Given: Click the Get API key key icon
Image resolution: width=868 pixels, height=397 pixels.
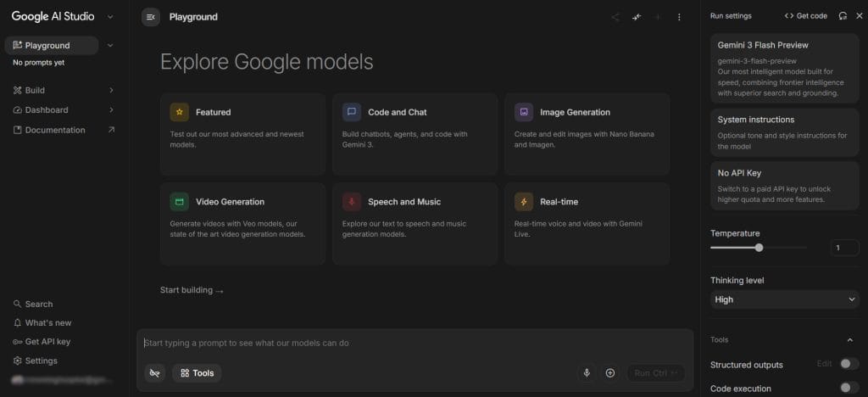Looking at the screenshot, I should coord(17,342).
